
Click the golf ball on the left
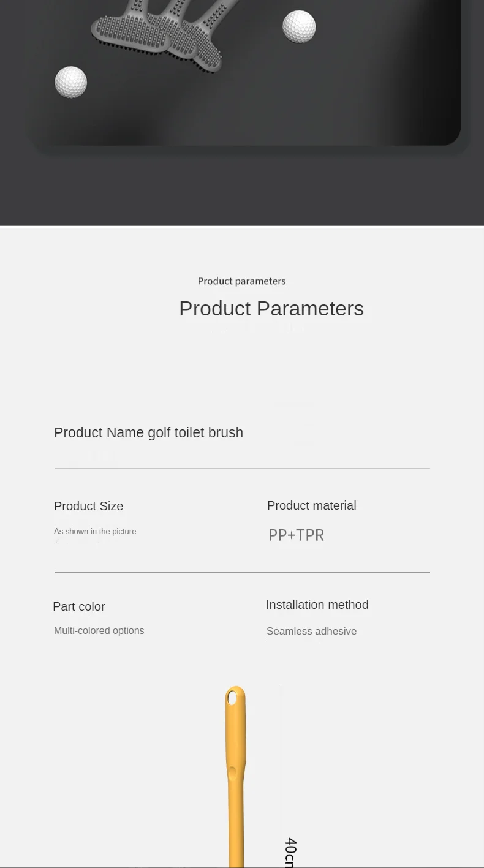[x=71, y=82]
